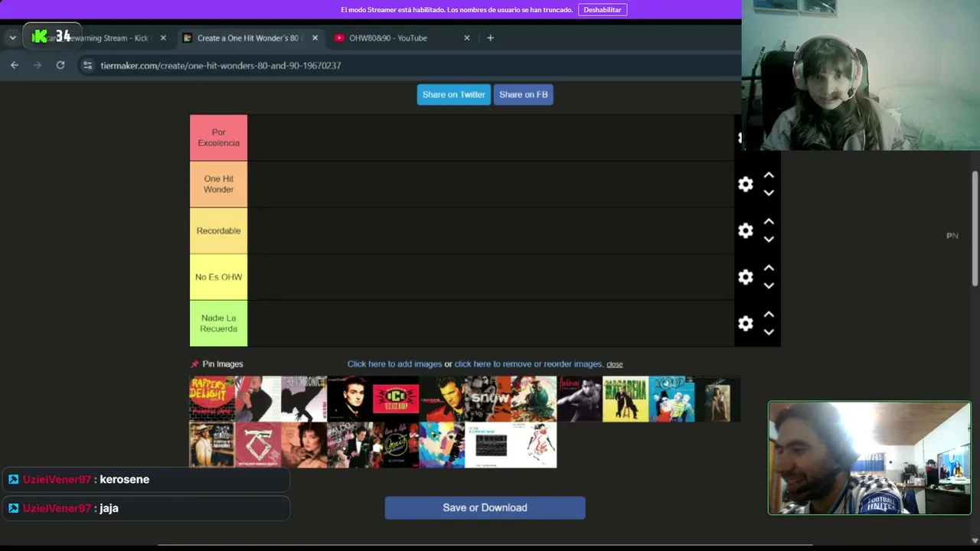The height and width of the screenshot is (551, 980).
Task: Select the Opus 'Live is Life' cover
Action: pyautogui.click(x=396, y=445)
